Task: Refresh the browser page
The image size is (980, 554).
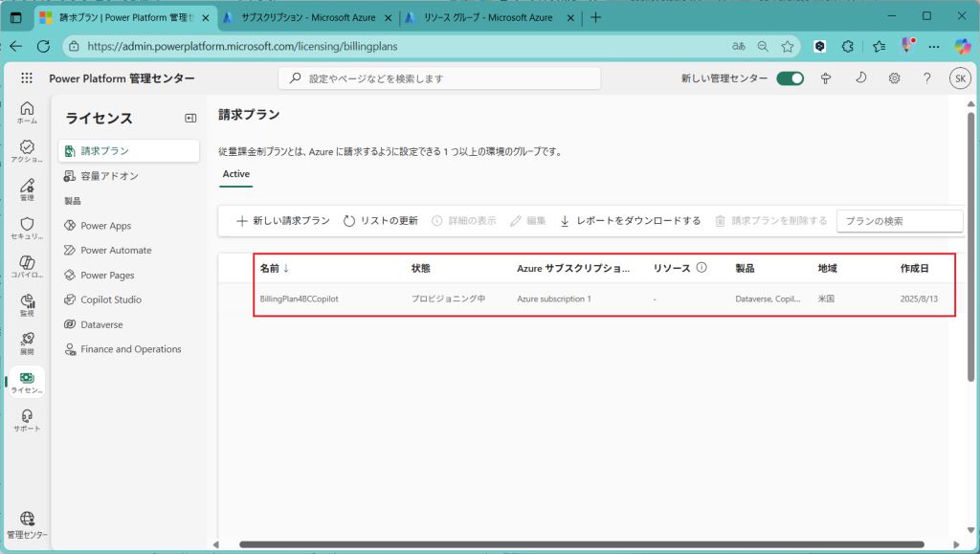Action: pyautogui.click(x=43, y=46)
